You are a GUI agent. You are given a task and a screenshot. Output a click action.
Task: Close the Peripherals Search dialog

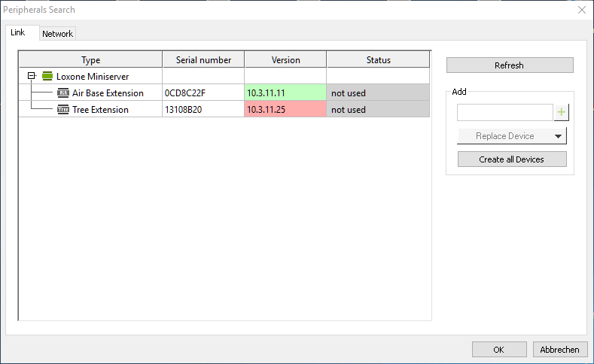point(582,10)
